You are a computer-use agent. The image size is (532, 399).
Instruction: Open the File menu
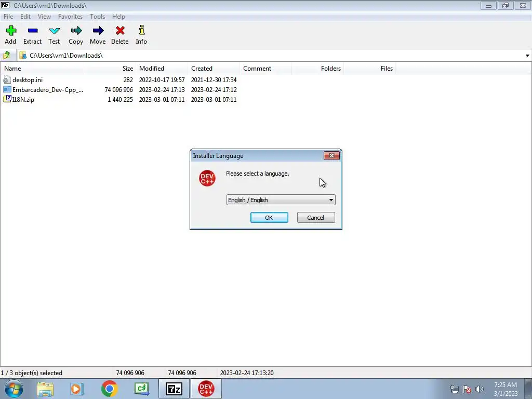(8, 16)
